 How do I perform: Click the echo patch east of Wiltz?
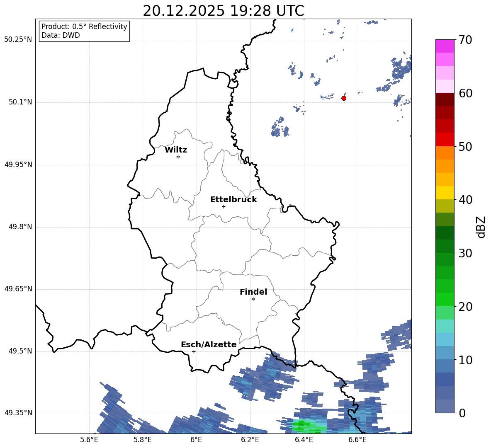pyautogui.click(x=280, y=127)
